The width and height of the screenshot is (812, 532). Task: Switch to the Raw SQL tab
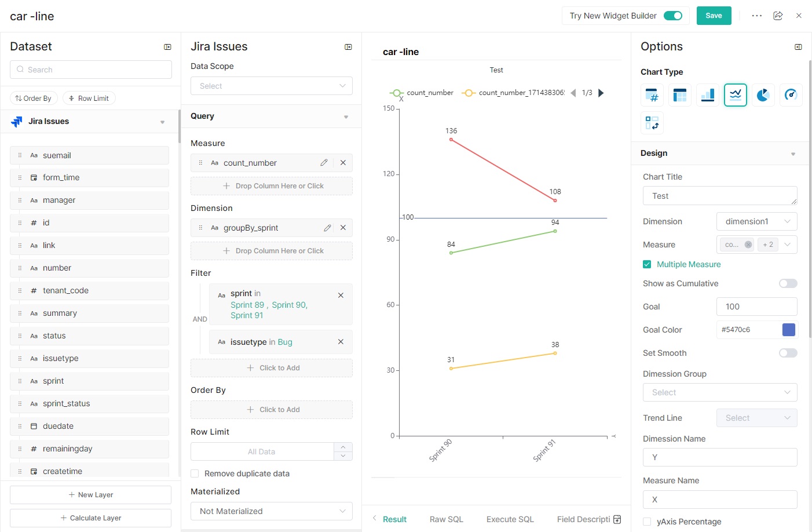446,519
